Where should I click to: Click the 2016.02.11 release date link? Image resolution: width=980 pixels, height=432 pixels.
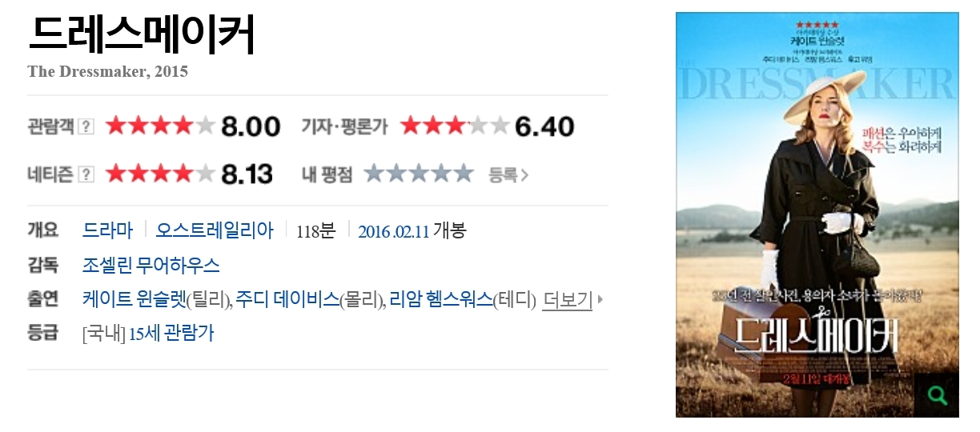pyautogui.click(x=394, y=232)
